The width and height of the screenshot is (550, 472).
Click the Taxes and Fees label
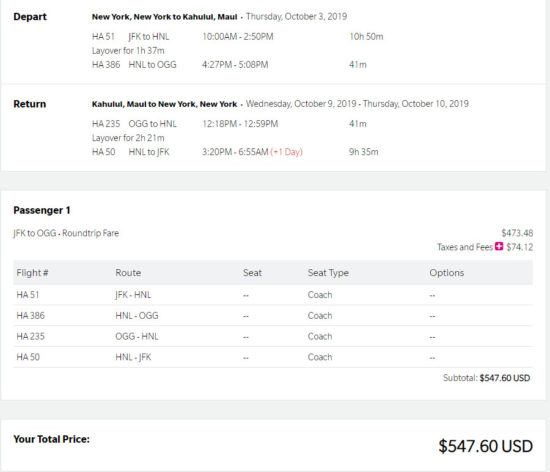point(465,247)
